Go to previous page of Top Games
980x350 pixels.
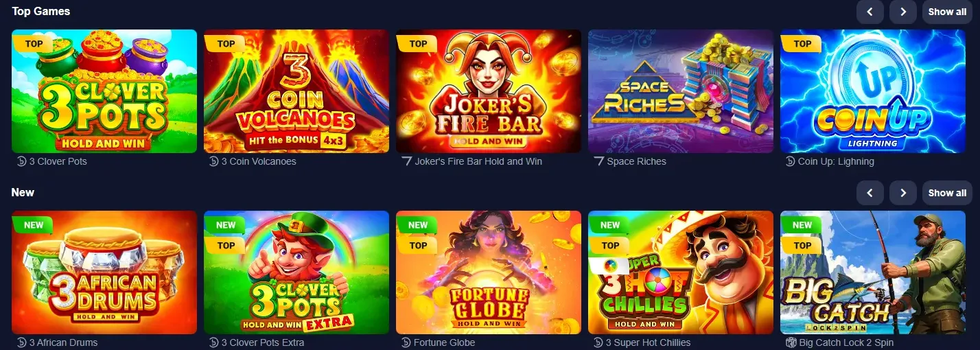pos(870,12)
